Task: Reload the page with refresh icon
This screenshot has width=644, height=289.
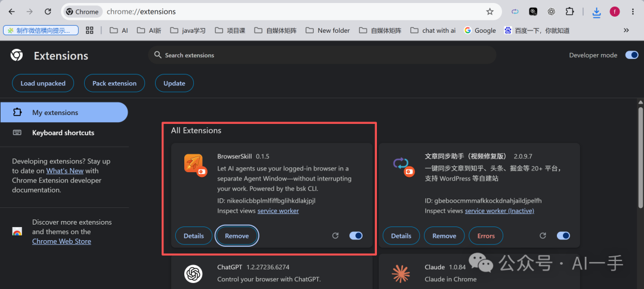Action: (x=48, y=11)
